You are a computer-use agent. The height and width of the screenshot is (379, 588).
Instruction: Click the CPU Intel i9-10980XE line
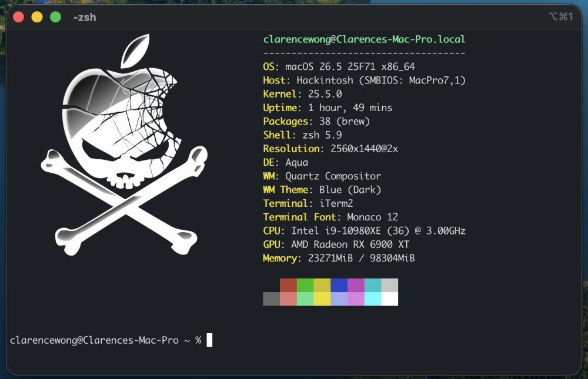point(364,231)
